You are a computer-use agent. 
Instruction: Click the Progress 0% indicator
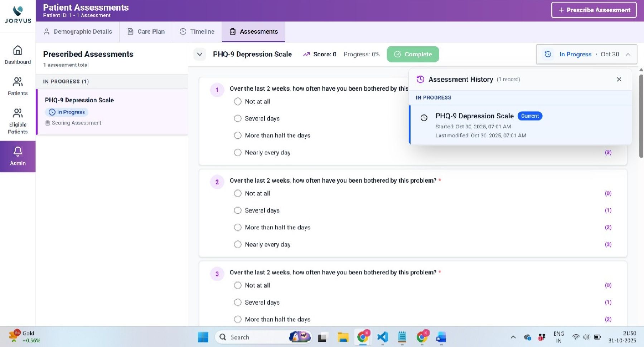pyautogui.click(x=361, y=54)
